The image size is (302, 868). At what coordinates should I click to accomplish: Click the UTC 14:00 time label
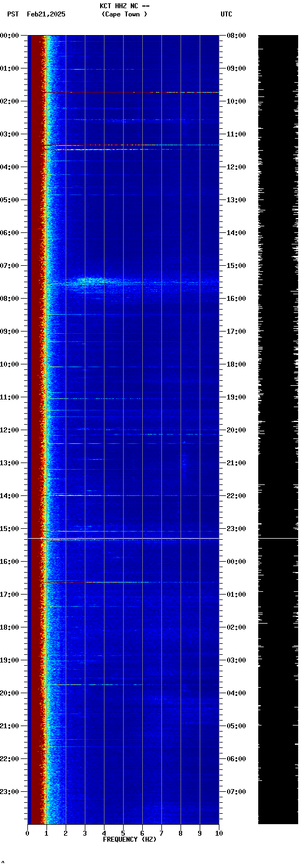point(236,233)
